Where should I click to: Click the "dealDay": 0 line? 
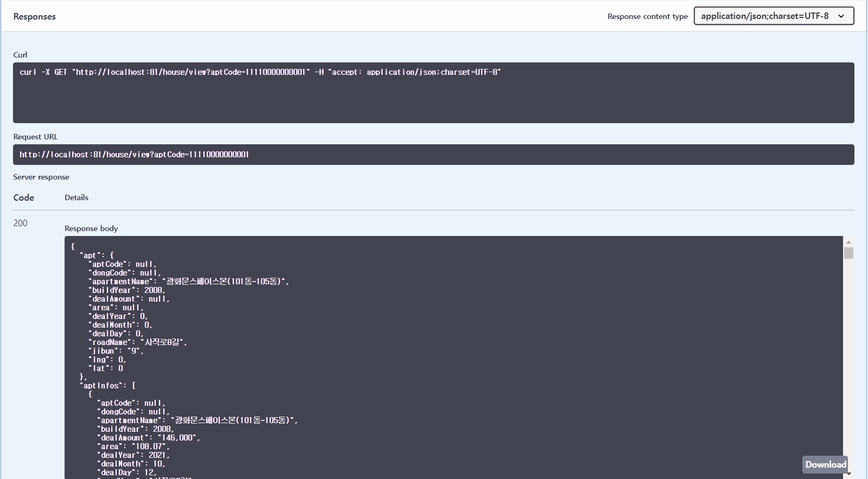[x=116, y=334]
